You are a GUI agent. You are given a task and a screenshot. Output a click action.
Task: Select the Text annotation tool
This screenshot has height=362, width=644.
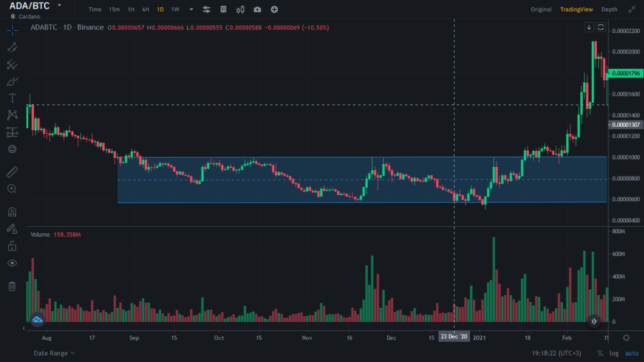[12, 98]
